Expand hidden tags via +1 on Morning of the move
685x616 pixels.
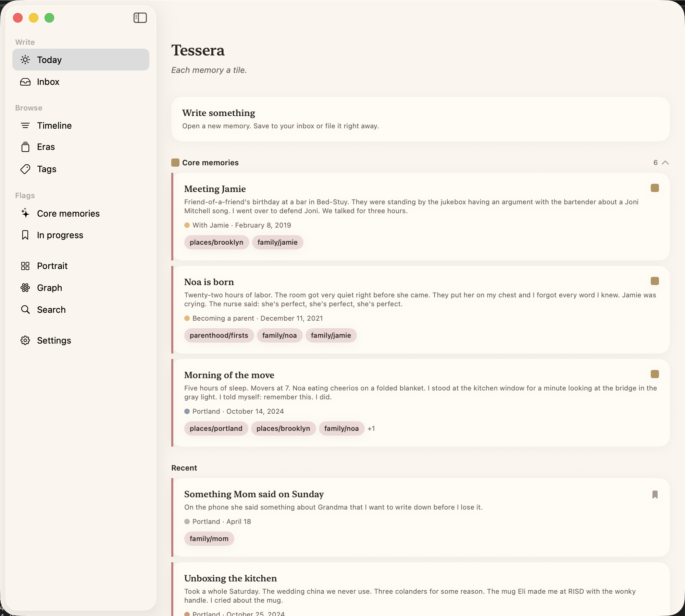(x=372, y=428)
